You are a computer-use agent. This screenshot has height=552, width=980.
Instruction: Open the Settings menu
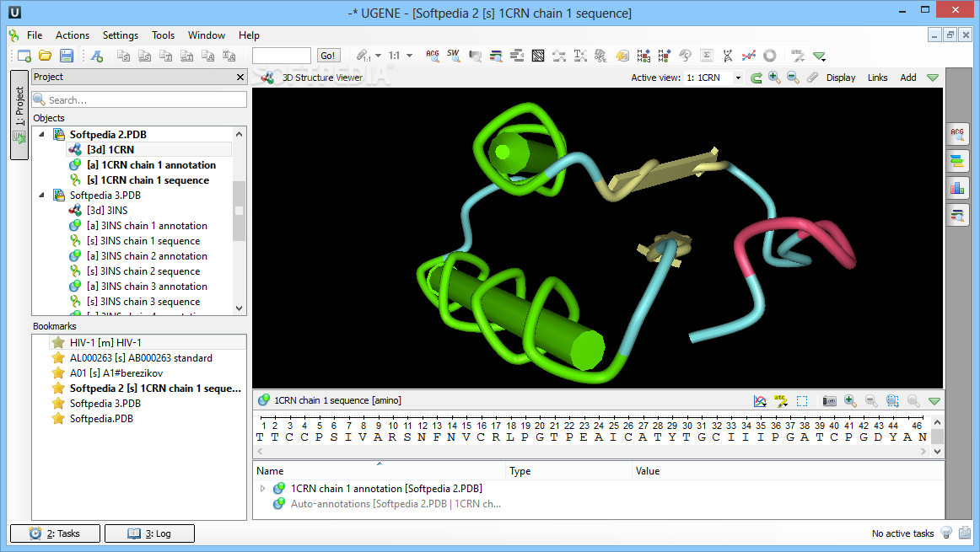(x=121, y=35)
